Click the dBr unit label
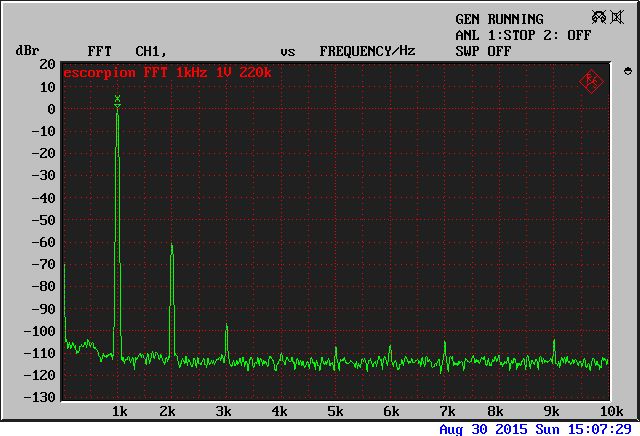 tap(26, 50)
